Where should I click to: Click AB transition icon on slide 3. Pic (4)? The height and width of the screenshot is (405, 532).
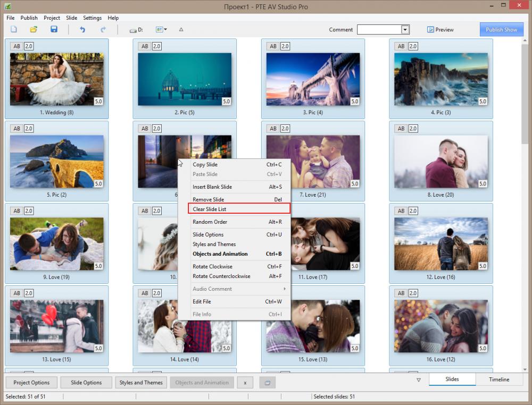pyautogui.click(x=273, y=46)
